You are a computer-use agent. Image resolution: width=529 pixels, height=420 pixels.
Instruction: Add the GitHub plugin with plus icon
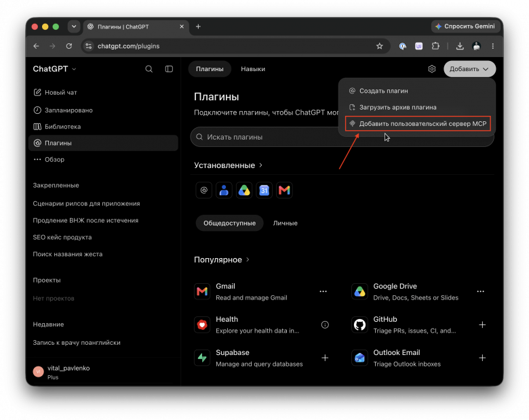pyautogui.click(x=482, y=324)
